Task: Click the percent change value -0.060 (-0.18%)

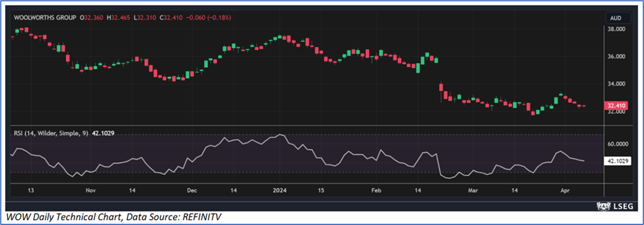Action: tap(216, 18)
